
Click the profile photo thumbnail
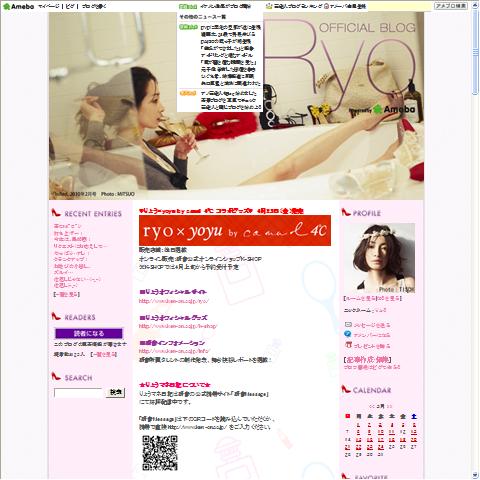[x=380, y=258]
